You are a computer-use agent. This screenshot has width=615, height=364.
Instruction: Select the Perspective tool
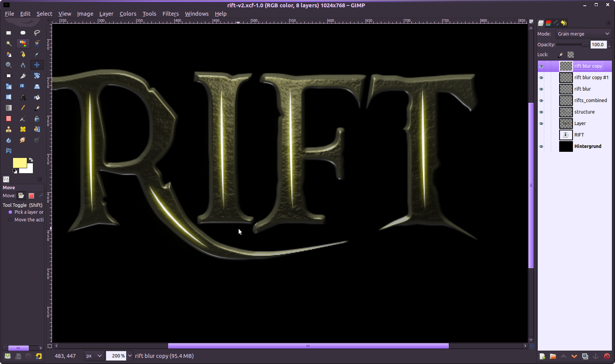coord(37,86)
